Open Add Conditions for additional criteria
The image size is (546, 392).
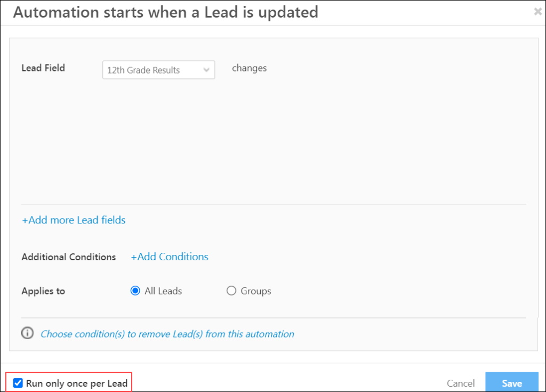(169, 257)
